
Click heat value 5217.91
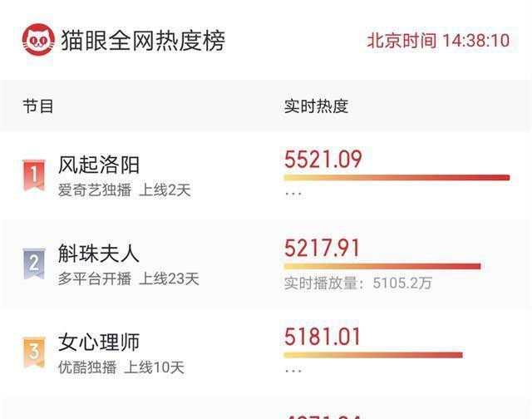coord(322,248)
